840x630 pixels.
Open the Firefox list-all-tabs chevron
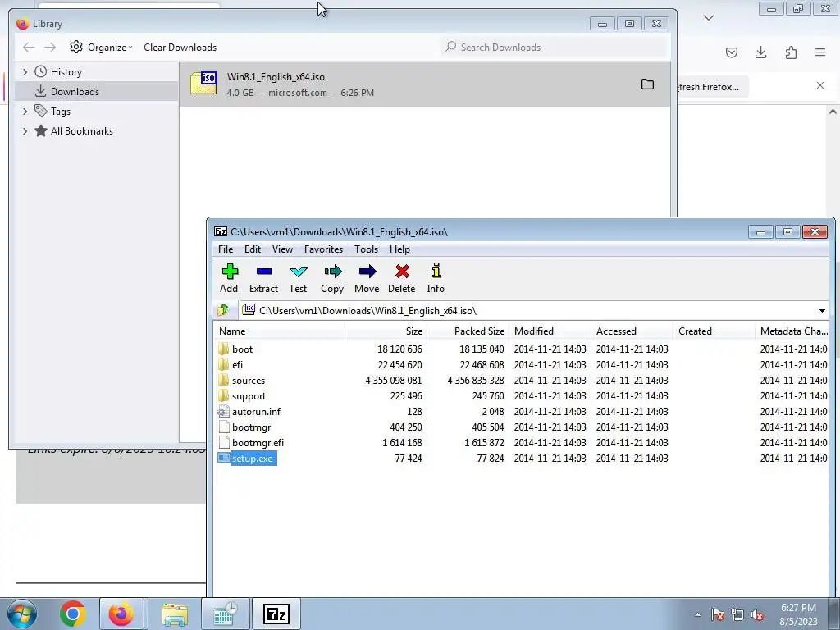(709, 18)
